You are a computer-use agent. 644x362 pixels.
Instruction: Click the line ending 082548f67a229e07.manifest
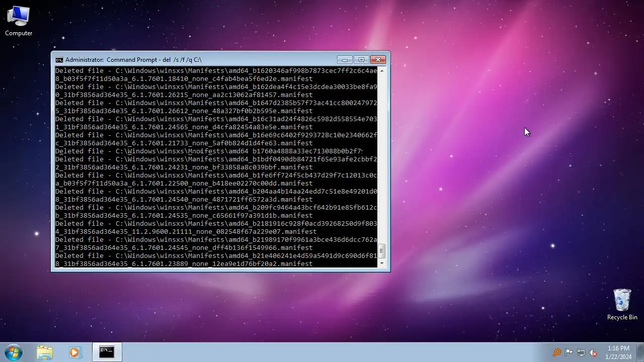(x=186, y=232)
